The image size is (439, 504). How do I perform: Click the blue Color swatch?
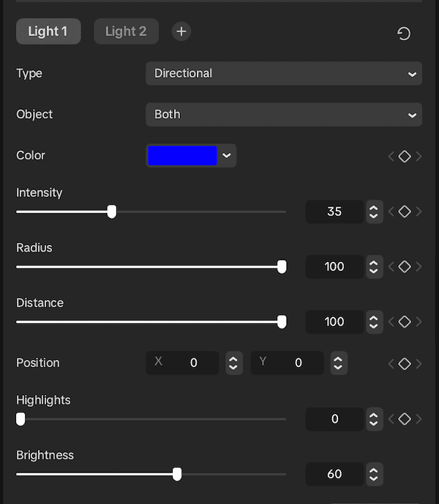pyautogui.click(x=182, y=156)
